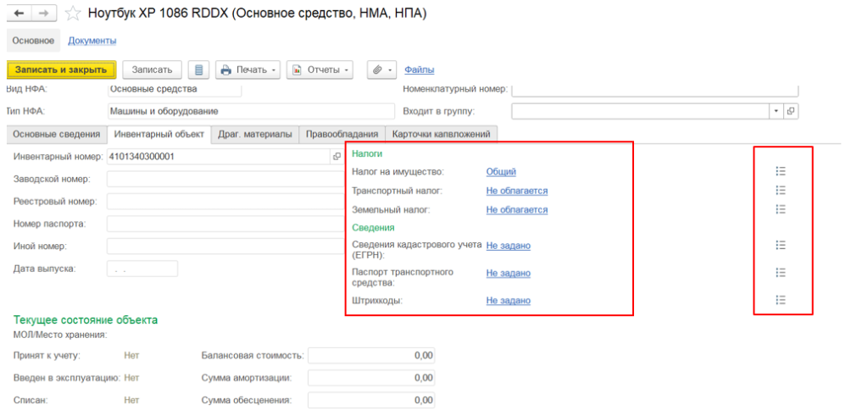868x416 pixels.
Task: Click the Текущее состояние объекта heading
Action: pyautogui.click(x=86, y=319)
